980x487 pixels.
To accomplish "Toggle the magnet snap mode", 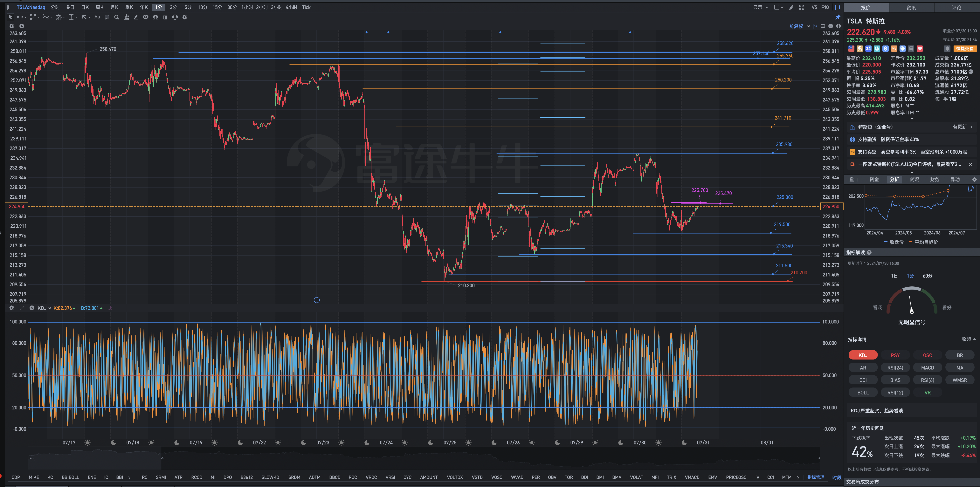I will pos(155,17).
